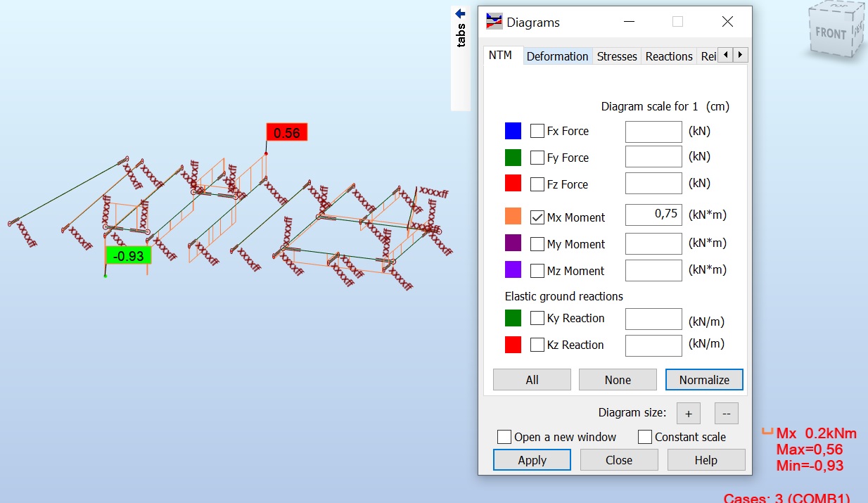
Task: Click the Normalize button
Action: [x=703, y=379]
